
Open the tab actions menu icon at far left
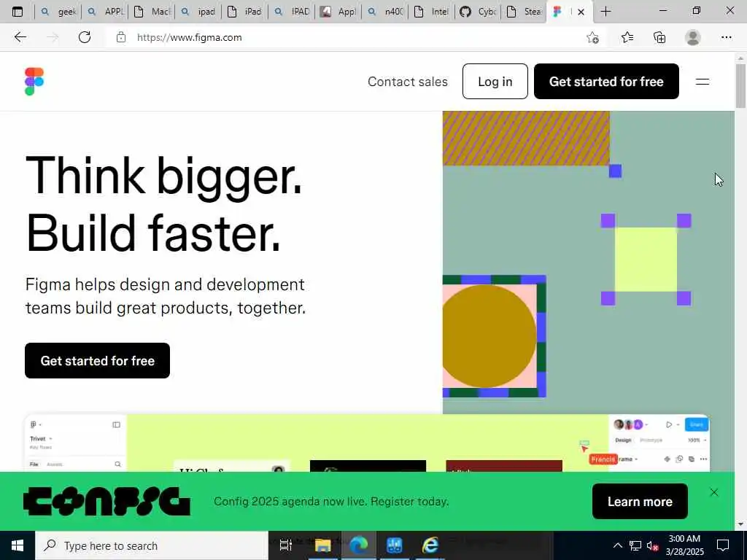tap(18, 12)
